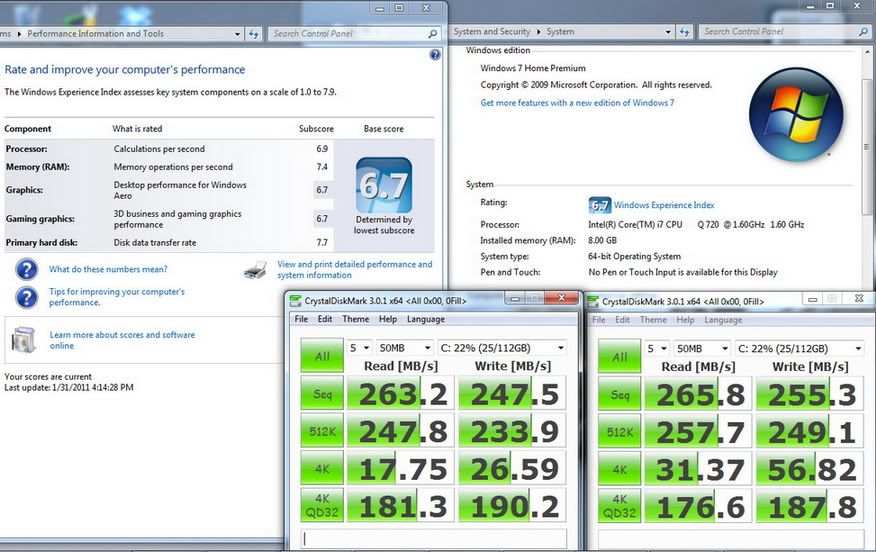Run 4K test in left CrystalDiskMark window
The width and height of the screenshot is (876, 552).
point(322,469)
